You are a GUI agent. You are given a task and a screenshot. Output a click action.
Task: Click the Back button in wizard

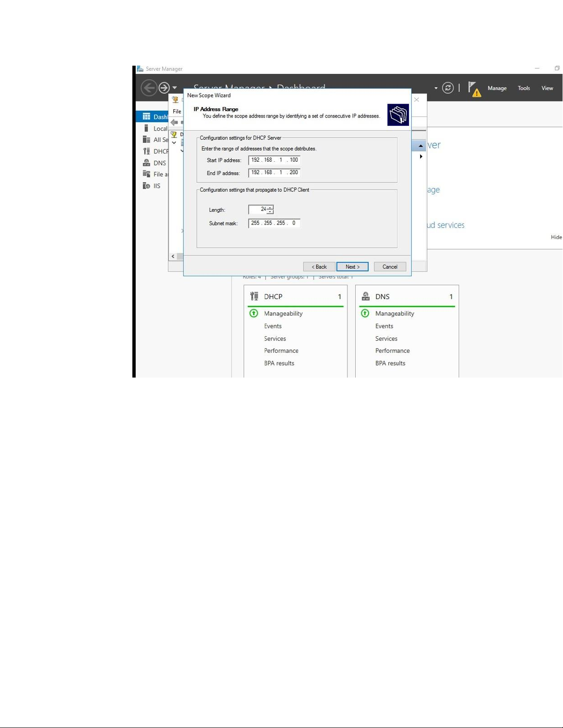pos(319,267)
